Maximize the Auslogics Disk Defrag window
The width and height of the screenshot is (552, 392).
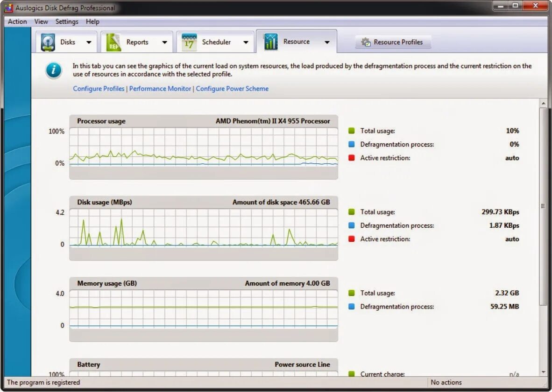coord(515,6)
